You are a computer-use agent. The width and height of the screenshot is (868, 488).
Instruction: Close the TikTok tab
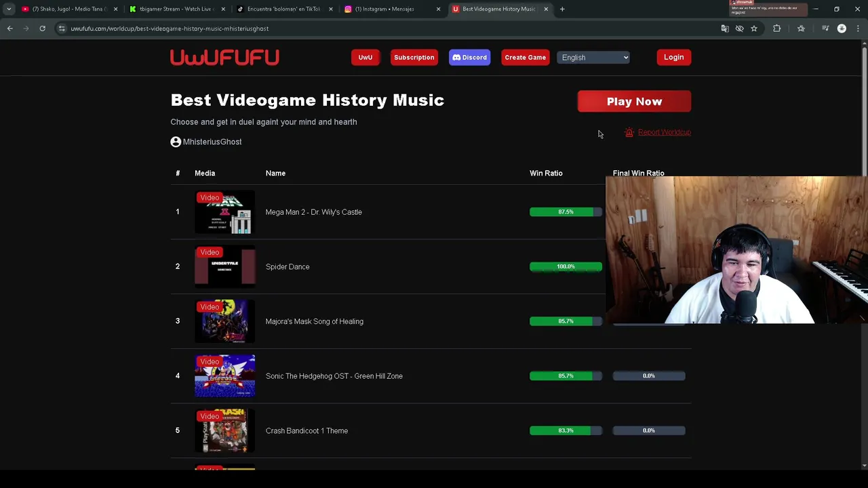[x=331, y=9]
